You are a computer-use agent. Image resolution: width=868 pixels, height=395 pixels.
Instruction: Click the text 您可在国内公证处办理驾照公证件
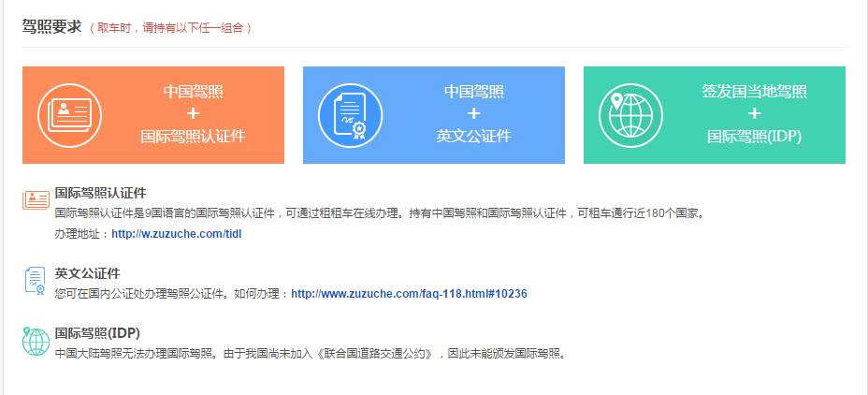(x=141, y=294)
